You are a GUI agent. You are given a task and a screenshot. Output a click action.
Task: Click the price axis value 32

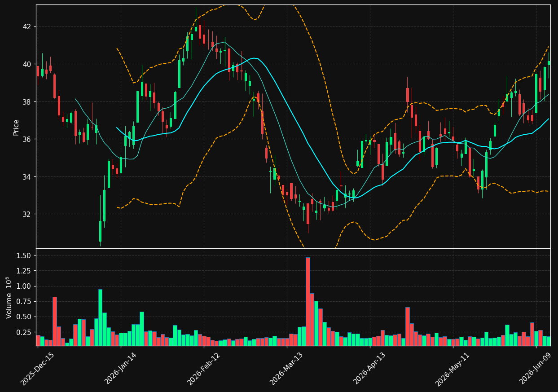27,214
